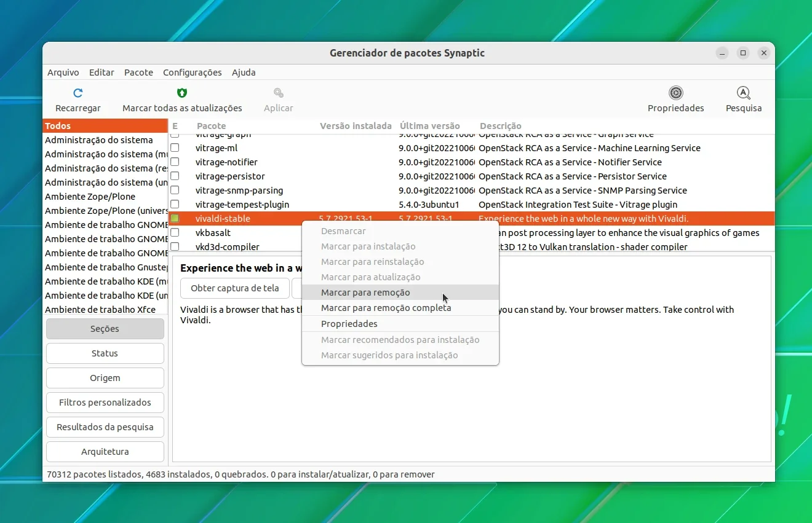Toggle the vitrage-tempest-plugin checkbox
Image resolution: width=812 pixels, height=523 pixels.
tap(175, 204)
